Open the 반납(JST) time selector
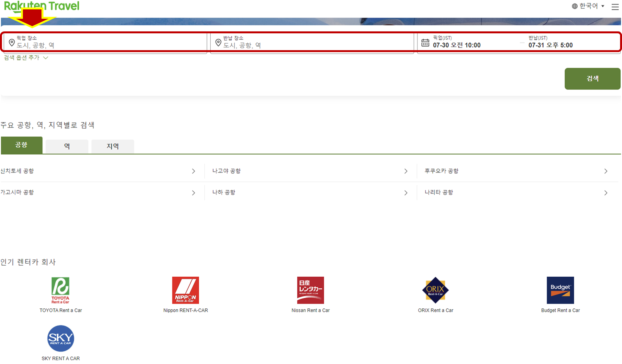 [x=551, y=45]
